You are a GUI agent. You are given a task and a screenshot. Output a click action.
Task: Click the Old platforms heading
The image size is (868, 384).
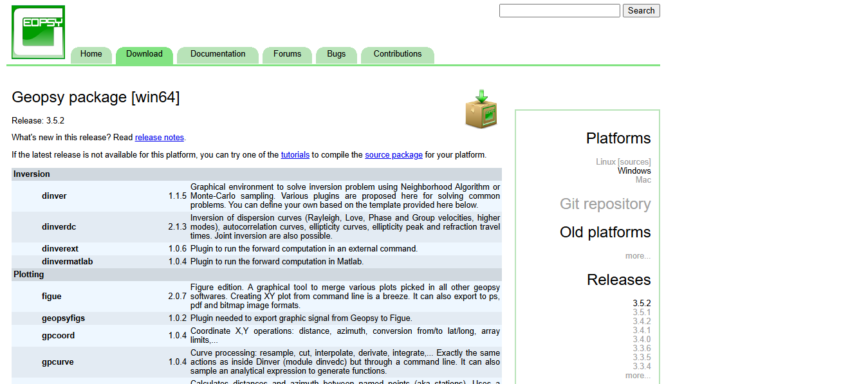coord(605,232)
